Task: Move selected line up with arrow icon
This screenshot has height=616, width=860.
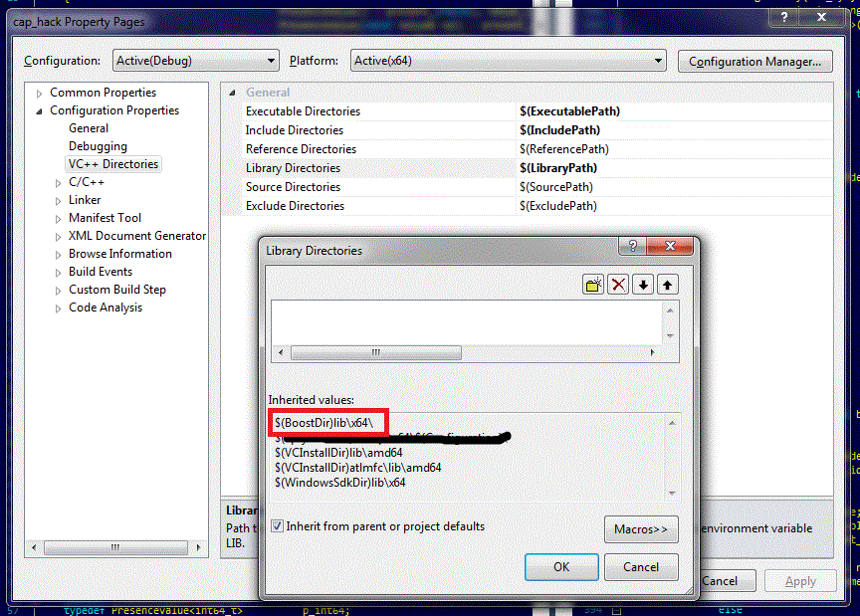Action: (x=668, y=284)
